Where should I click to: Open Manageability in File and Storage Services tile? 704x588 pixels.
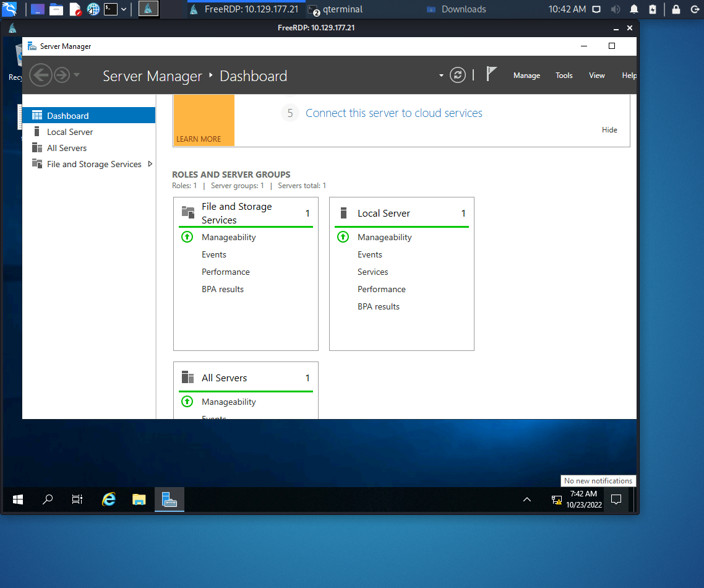pos(228,237)
